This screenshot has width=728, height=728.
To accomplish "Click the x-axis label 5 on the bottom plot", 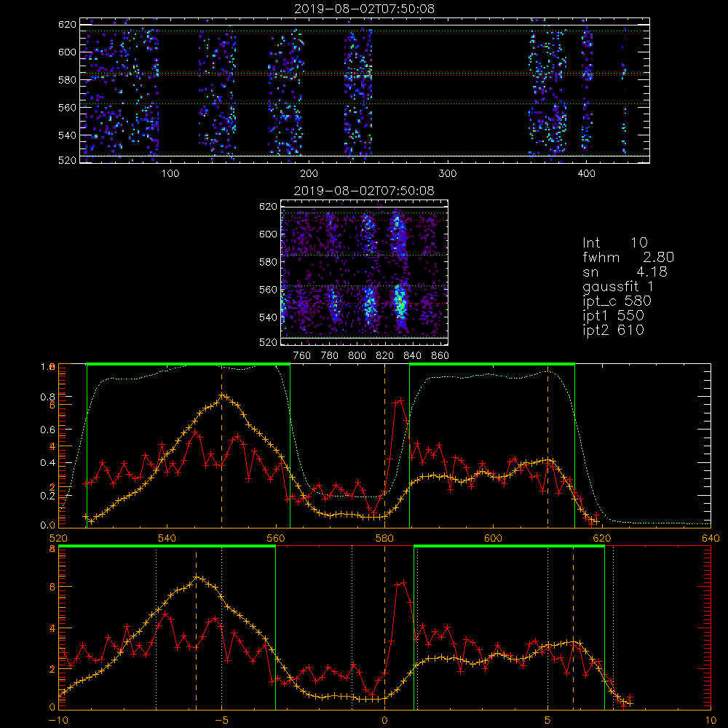I will [548, 721].
